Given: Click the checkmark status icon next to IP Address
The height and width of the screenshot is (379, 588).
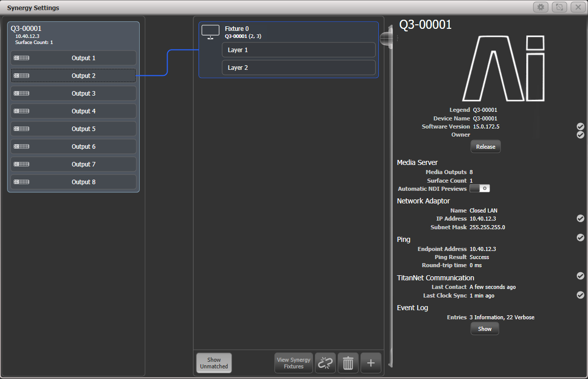Looking at the screenshot, I should point(580,218).
